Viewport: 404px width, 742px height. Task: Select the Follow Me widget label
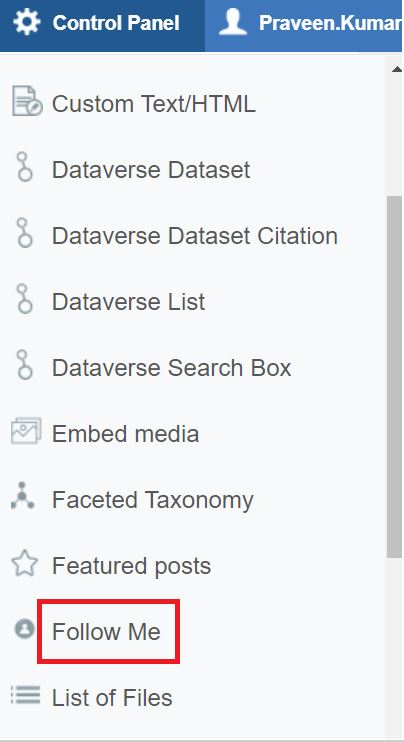[106, 632]
